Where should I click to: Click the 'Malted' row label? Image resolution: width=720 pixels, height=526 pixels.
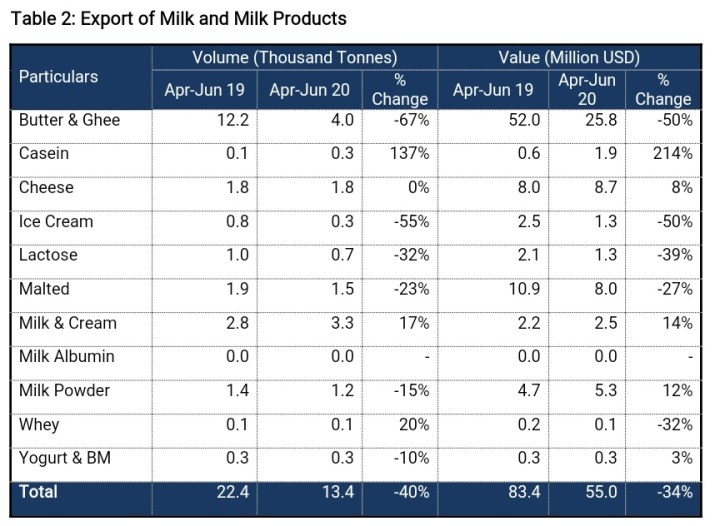click(x=45, y=289)
